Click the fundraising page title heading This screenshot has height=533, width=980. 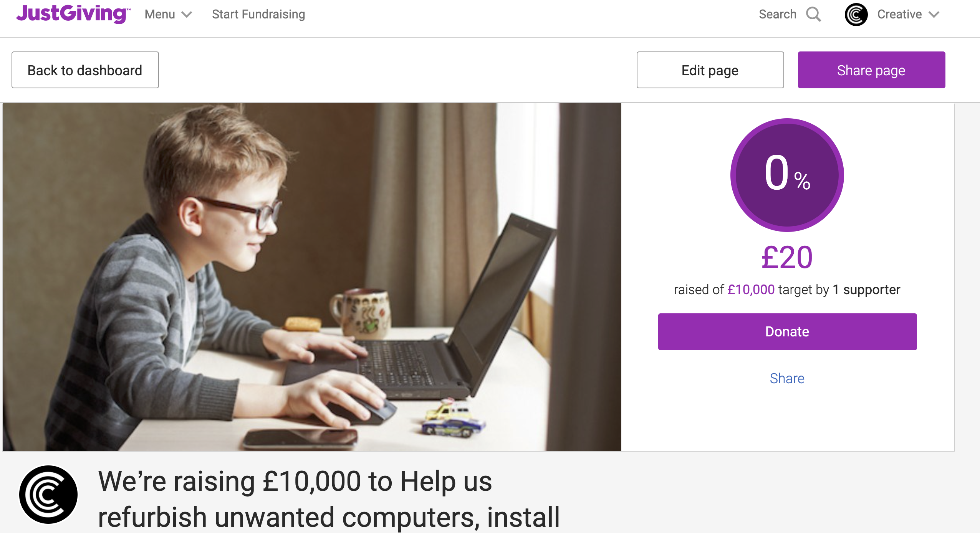coord(329,499)
